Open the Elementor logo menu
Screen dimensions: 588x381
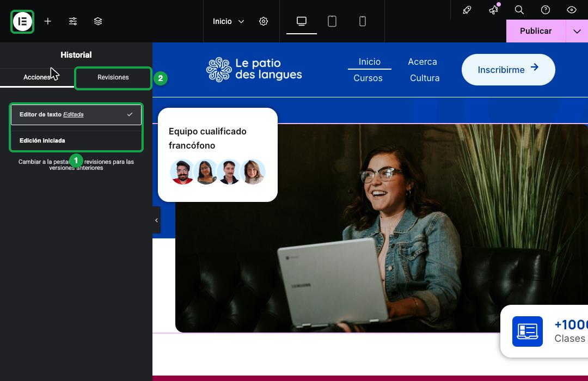click(x=22, y=21)
